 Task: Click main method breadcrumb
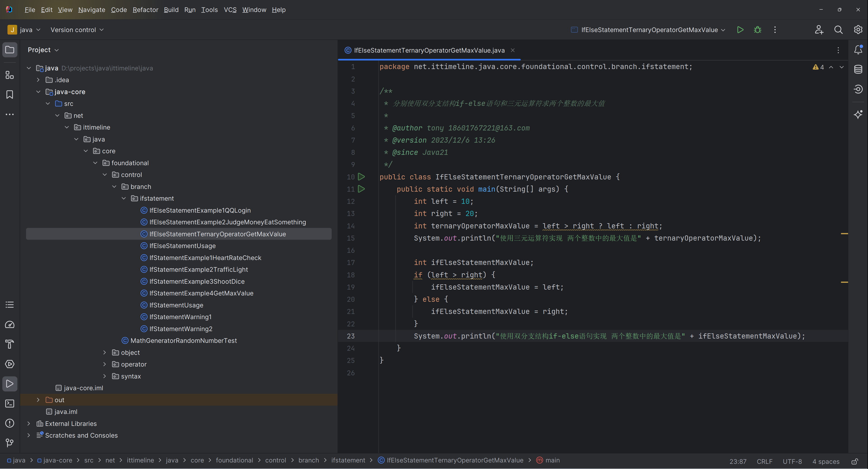(x=548, y=460)
